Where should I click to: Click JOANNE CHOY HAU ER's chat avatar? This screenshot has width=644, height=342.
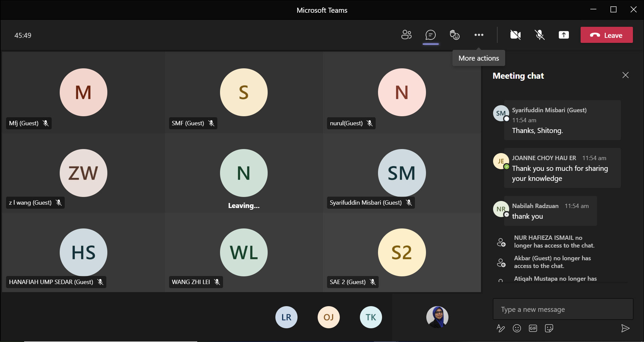pyautogui.click(x=501, y=161)
